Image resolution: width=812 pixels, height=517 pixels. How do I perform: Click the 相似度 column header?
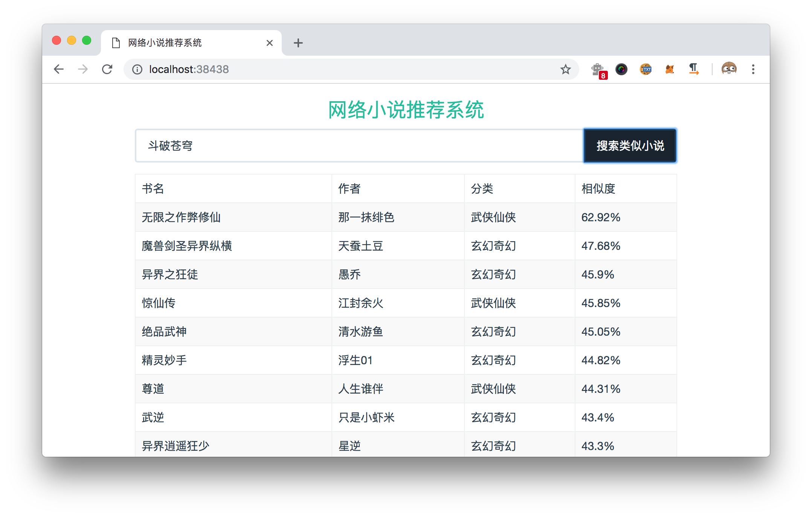[598, 189]
